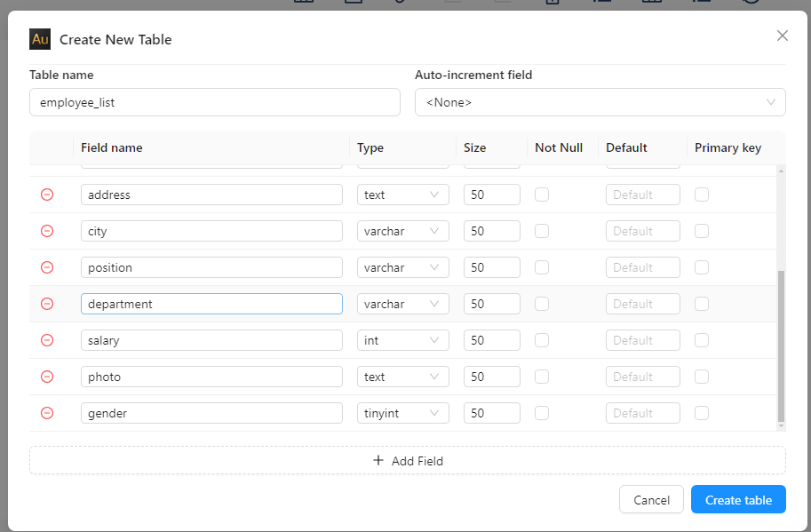Click the Default input for address
The image size is (811, 532).
pyautogui.click(x=643, y=195)
